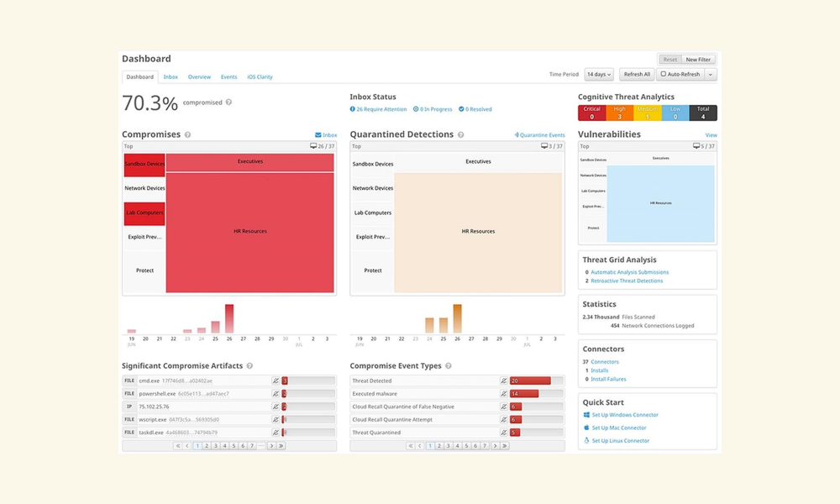The image size is (840, 504).
Task: Click Executives block in Compromises treemap
Action: click(250, 162)
